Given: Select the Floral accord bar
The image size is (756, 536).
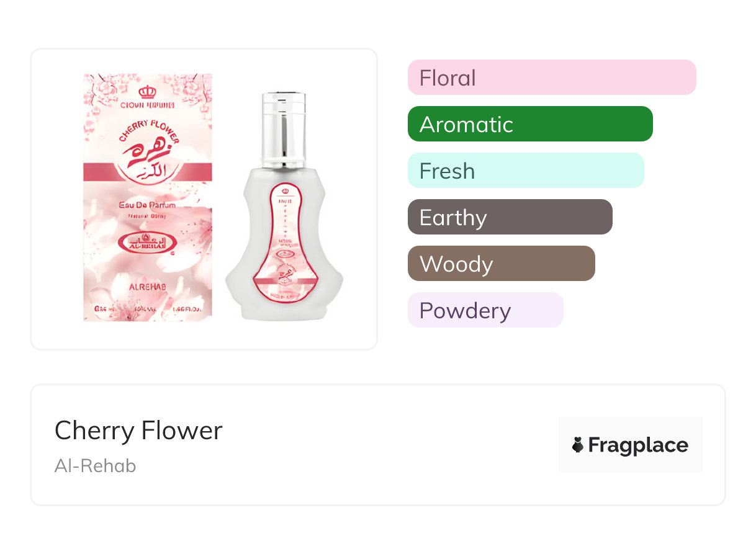Looking at the screenshot, I should [551, 78].
